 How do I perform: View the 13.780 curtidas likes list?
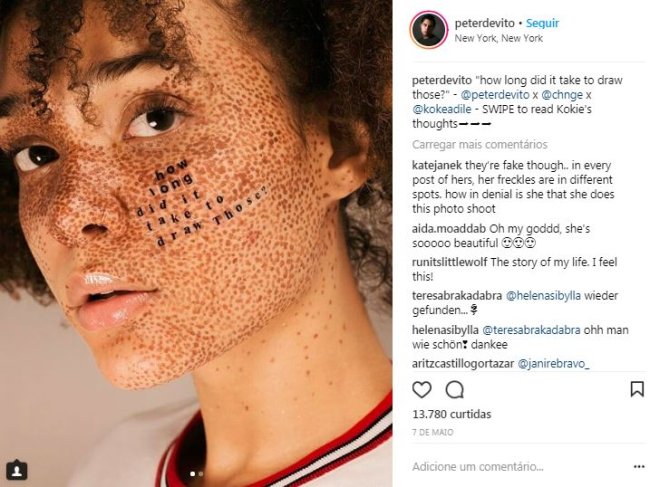point(448,413)
